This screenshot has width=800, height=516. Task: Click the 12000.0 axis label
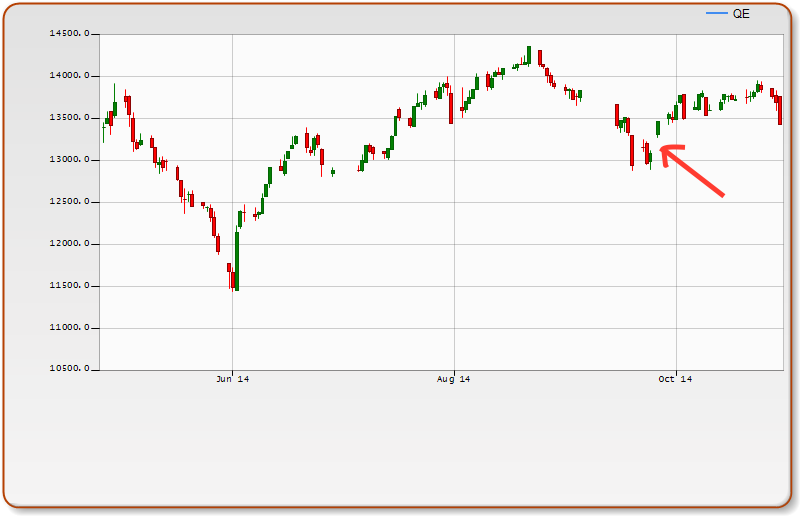tap(69, 243)
